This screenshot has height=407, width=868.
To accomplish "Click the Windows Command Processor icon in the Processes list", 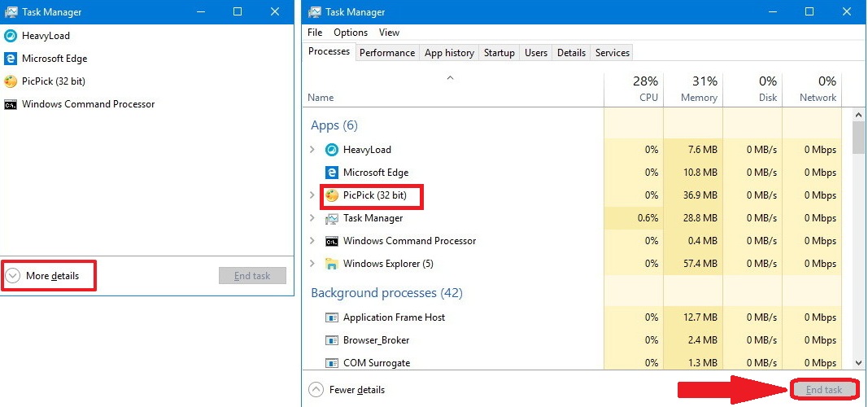I will click(x=332, y=241).
